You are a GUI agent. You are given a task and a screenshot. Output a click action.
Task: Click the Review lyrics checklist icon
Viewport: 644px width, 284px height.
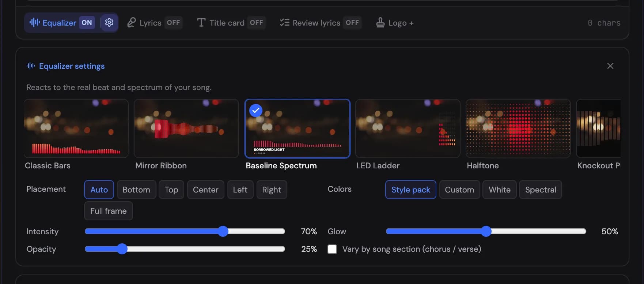point(284,23)
